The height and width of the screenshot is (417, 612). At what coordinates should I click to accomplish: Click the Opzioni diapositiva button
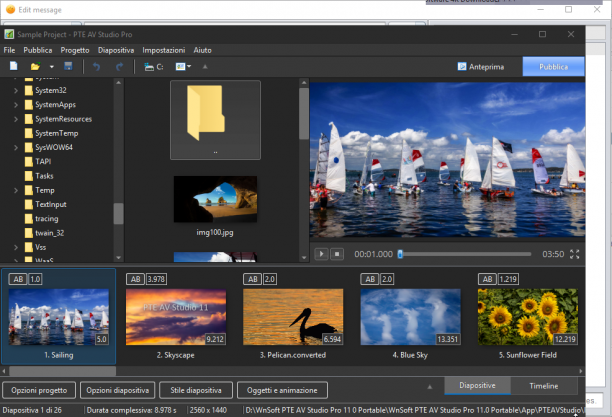pos(117,390)
